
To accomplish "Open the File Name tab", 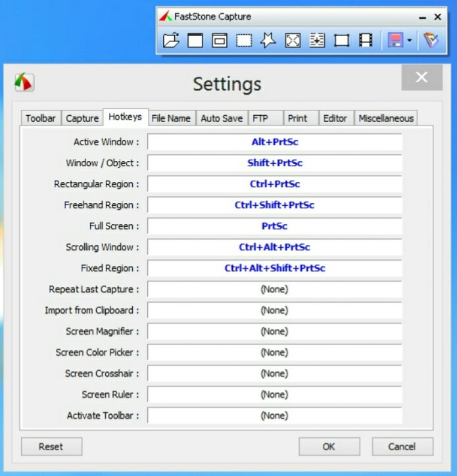I will click(171, 118).
